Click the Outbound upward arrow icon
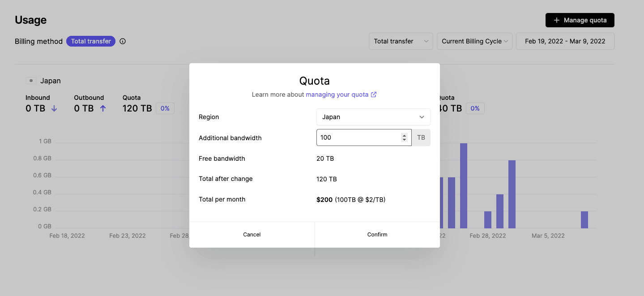Viewport: 644px width, 296px height. (103, 107)
